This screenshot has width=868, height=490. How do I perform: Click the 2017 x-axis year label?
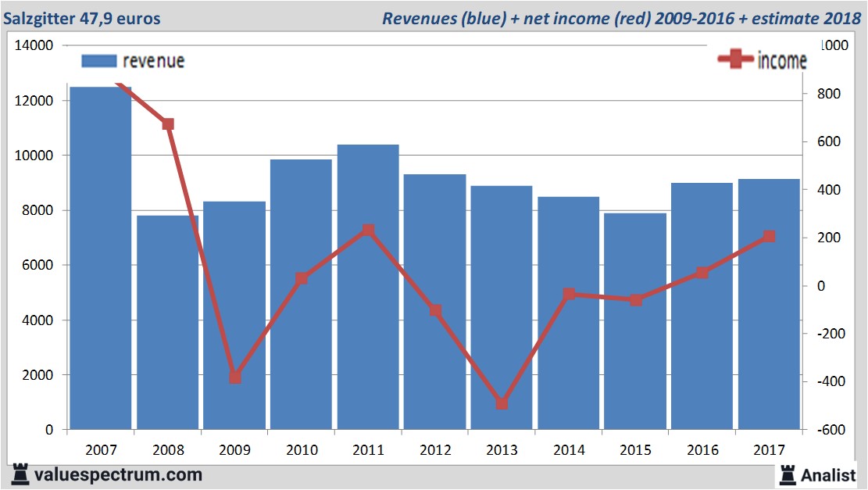[x=769, y=449]
